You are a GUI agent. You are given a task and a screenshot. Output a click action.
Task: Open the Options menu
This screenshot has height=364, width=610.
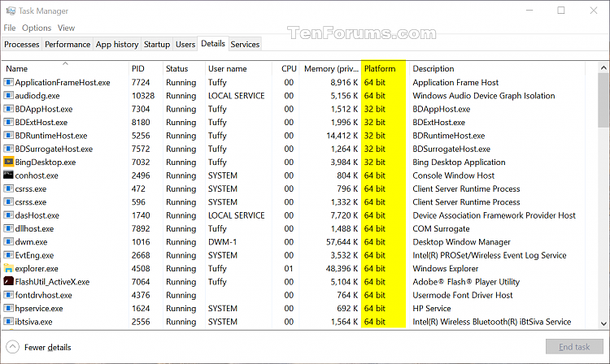37,28
